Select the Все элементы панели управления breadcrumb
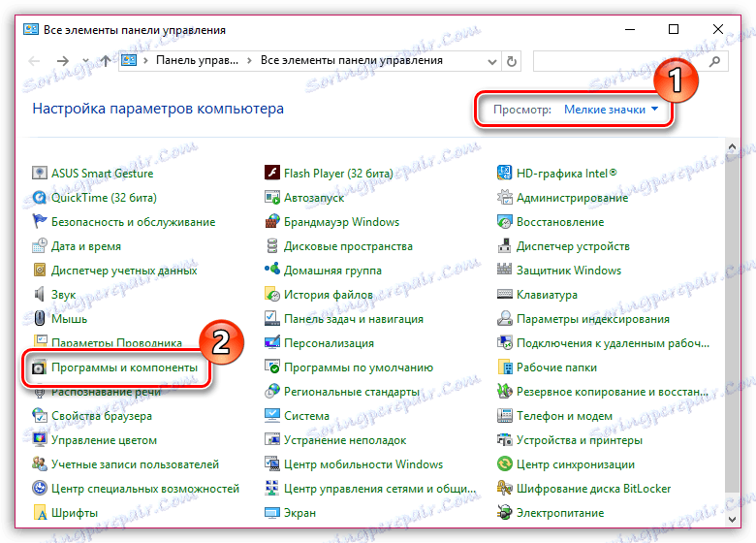Viewport: 756px width, 543px height. click(x=352, y=60)
